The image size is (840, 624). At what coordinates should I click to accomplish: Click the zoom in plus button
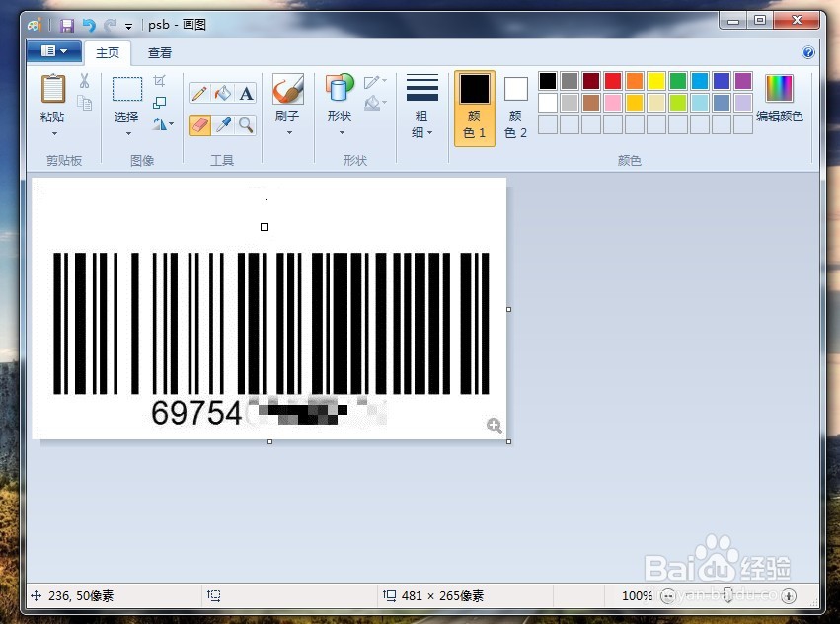click(x=789, y=595)
